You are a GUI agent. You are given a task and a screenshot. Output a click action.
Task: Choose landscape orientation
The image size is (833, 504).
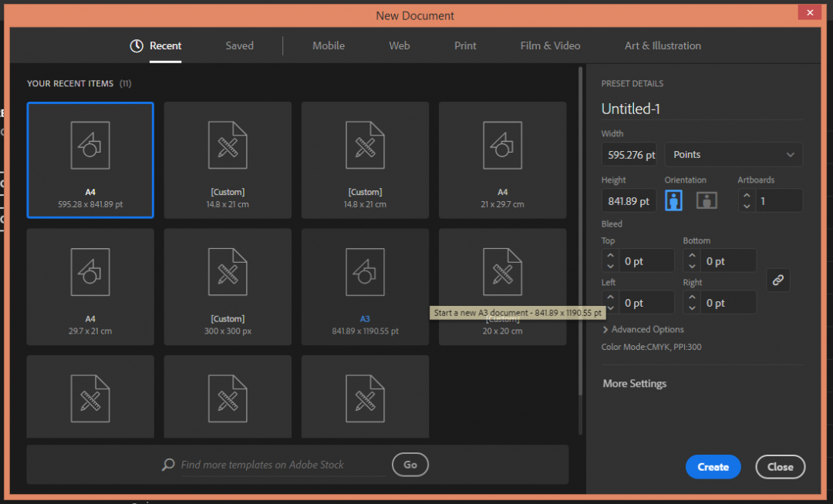pos(707,201)
